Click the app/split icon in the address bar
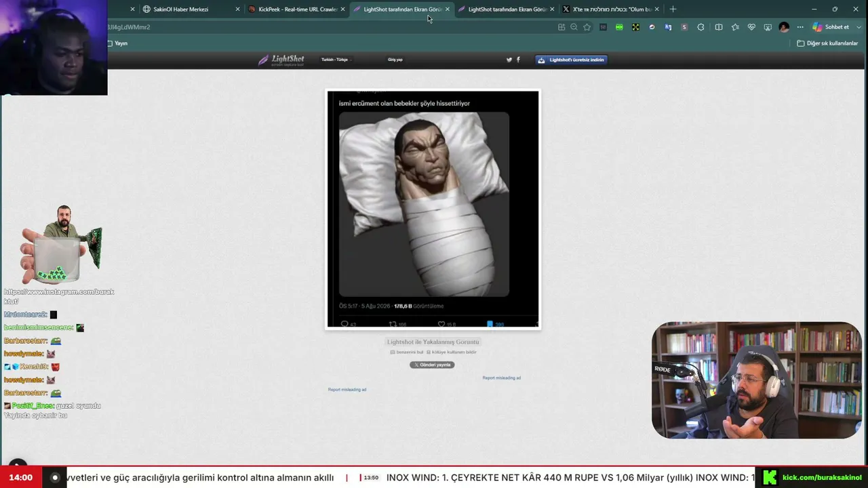The image size is (868, 488). (561, 27)
